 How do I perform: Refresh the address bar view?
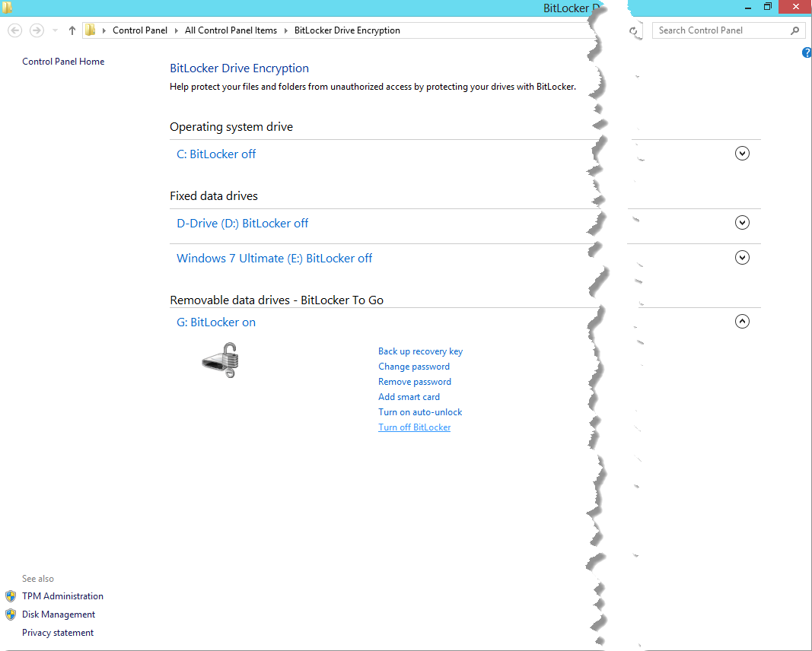[633, 31]
